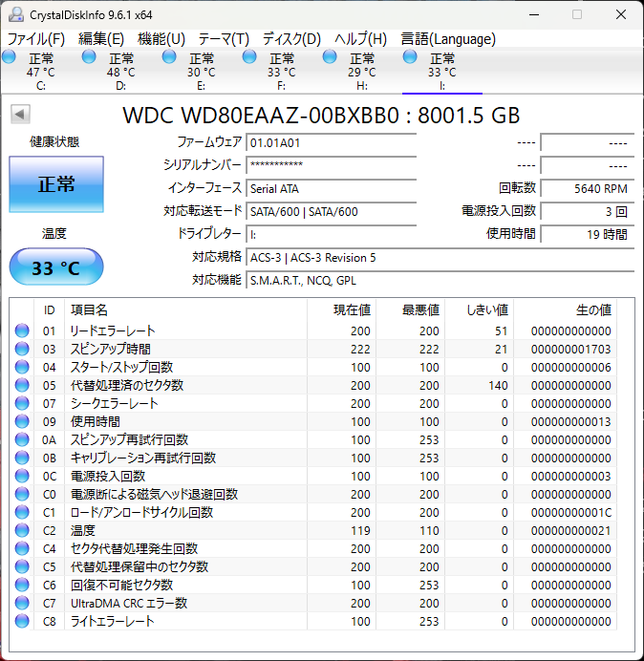Click the 33 °C temperature button
The width and height of the screenshot is (644, 661).
pyautogui.click(x=56, y=267)
